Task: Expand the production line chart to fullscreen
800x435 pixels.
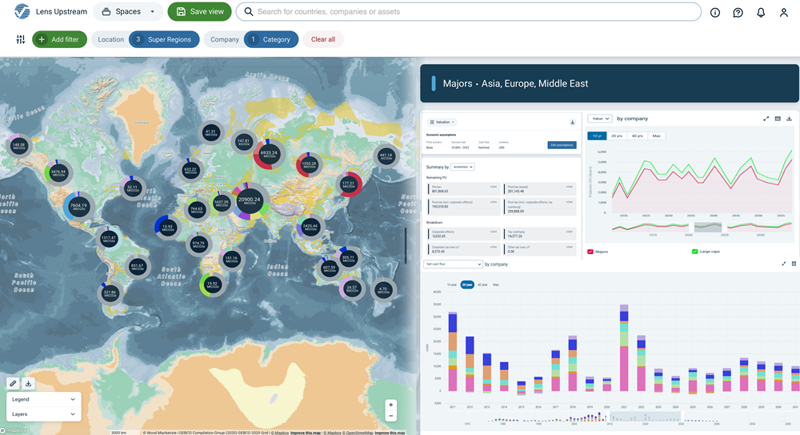Action: click(766, 119)
